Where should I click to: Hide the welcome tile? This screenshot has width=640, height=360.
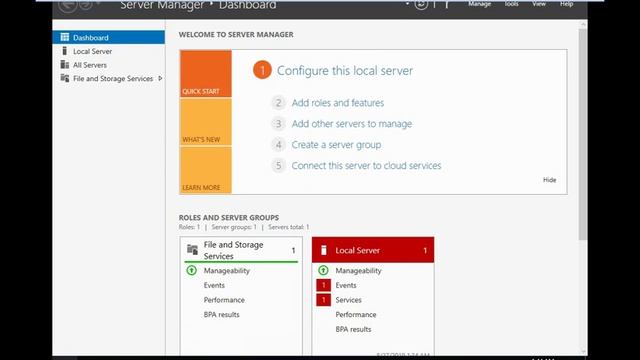click(x=549, y=180)
